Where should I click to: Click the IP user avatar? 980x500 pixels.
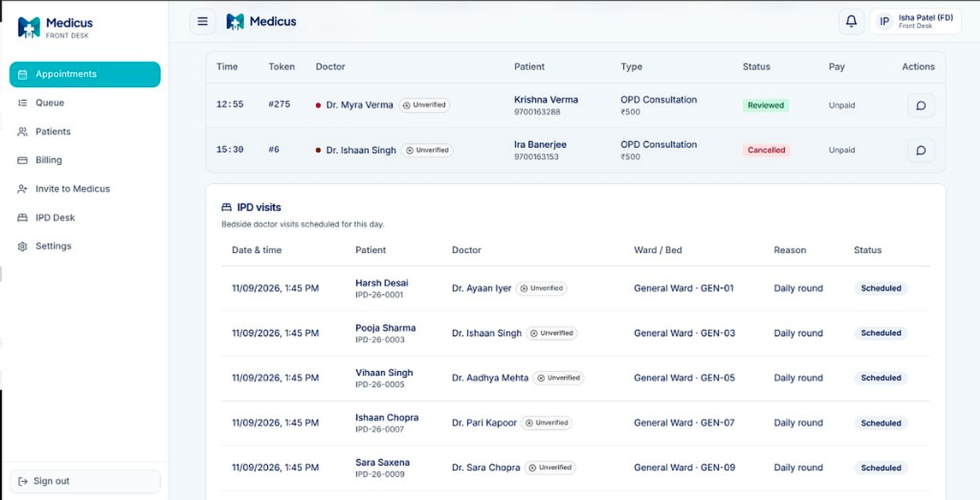pos(885,22)
